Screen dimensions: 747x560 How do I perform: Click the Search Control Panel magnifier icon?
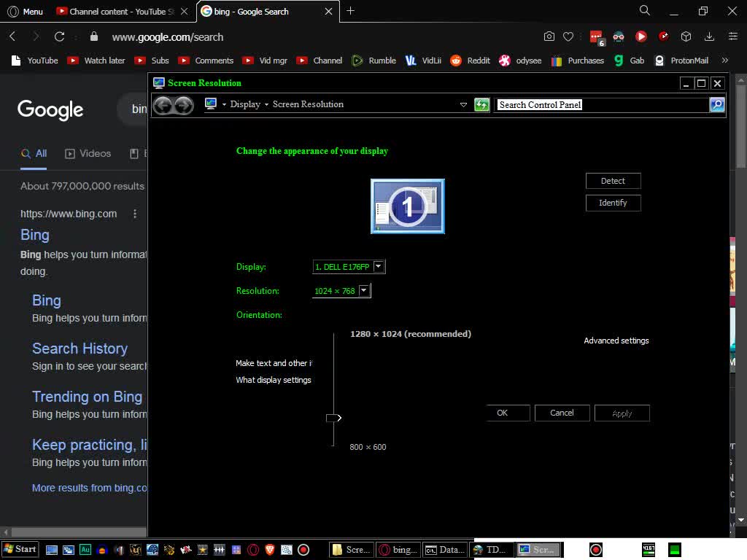(716, 104)
